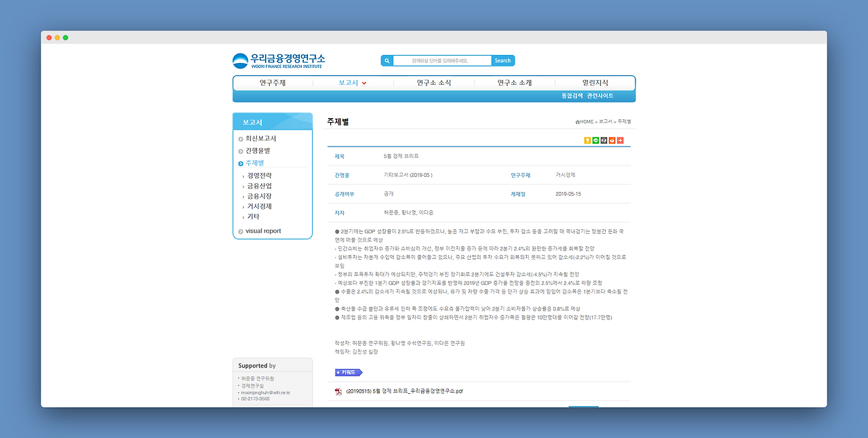The width and height of the screenshot is (868, 438).
Task: Open visual report in the sidebar
Action: (263, 231)
